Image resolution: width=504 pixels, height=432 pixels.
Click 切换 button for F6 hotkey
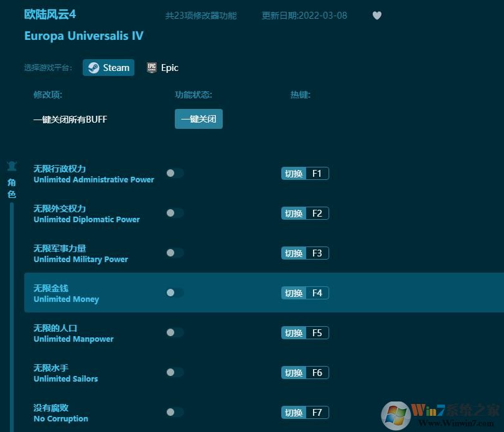pyautogui.click(x=294, y=373)
